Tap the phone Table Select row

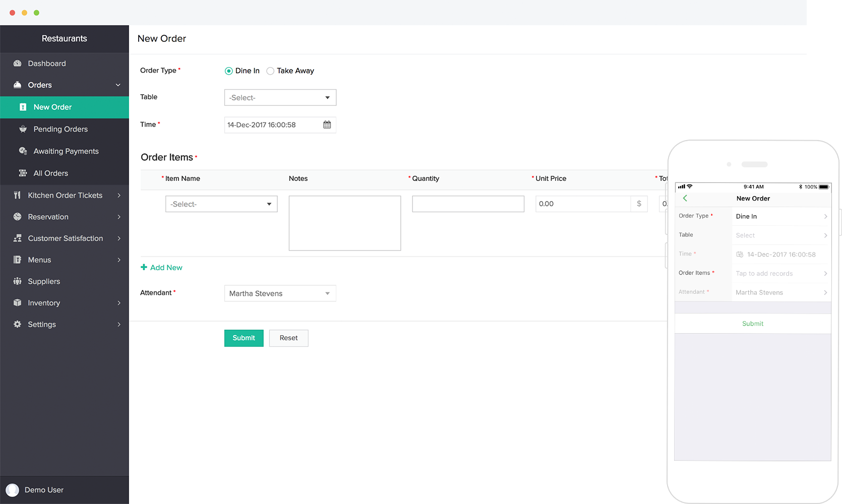point(753,235)
